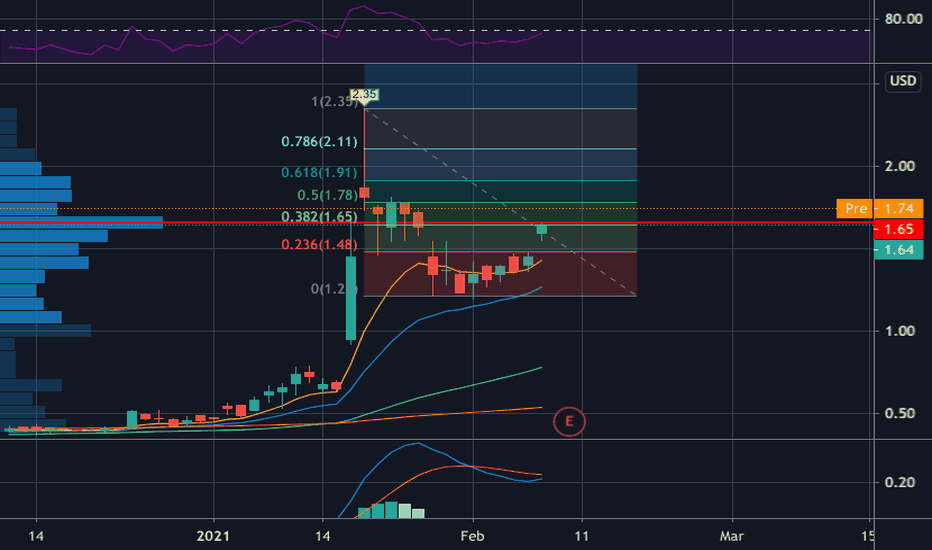Viewport: 932px width, 550px height.
Task: Select the dashed Fibonacci trend line
Action: coord(499,202)
